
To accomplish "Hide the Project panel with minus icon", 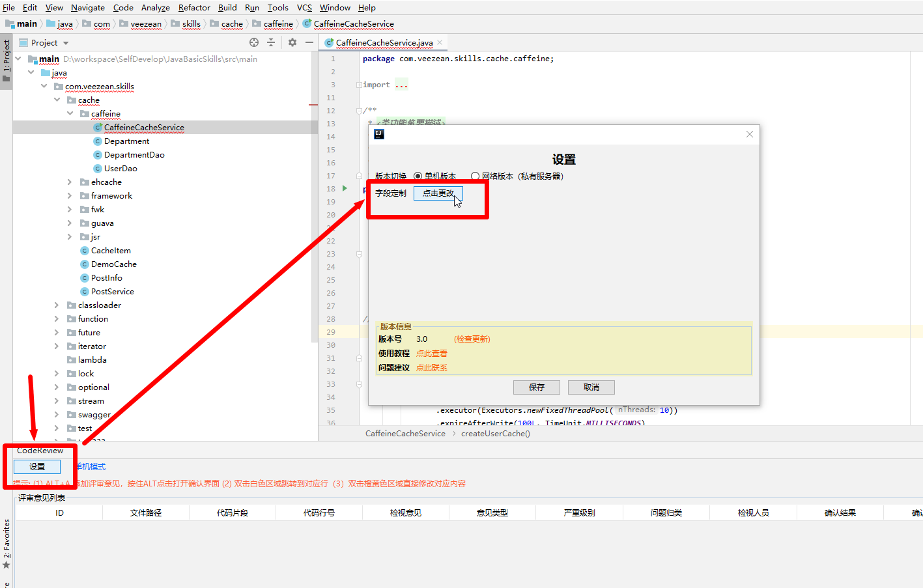I will coord(309,42).
